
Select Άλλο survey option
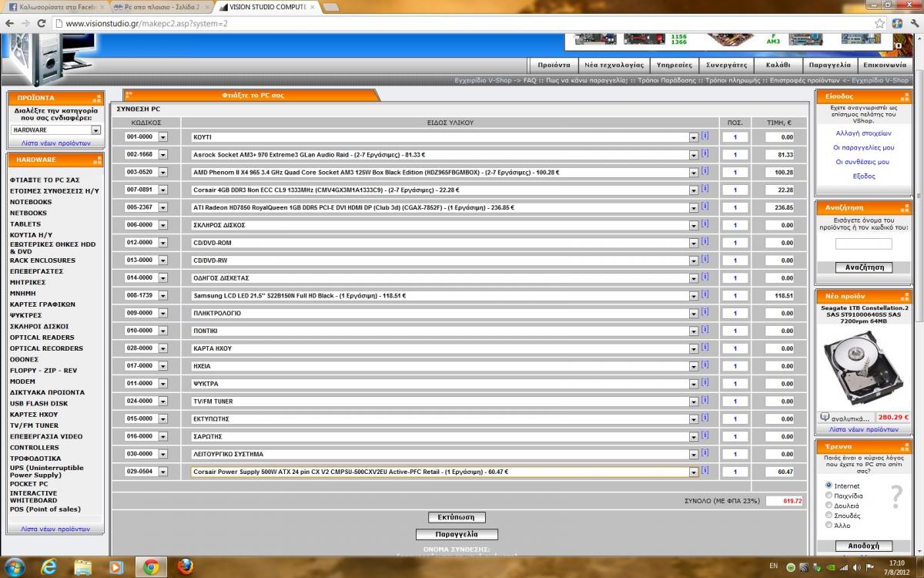(829, 525)
